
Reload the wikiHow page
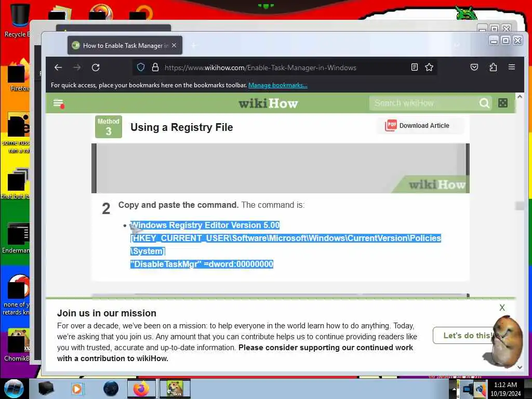96,68
